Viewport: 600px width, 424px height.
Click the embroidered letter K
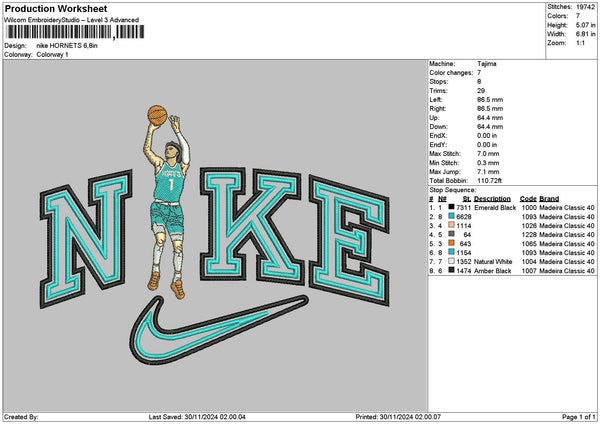[x=251, y=226]
